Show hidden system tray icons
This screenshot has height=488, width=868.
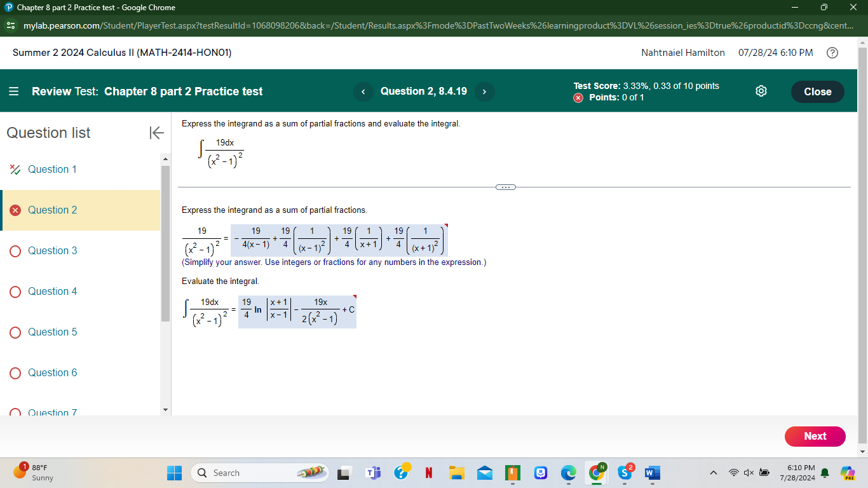[713, 473]
